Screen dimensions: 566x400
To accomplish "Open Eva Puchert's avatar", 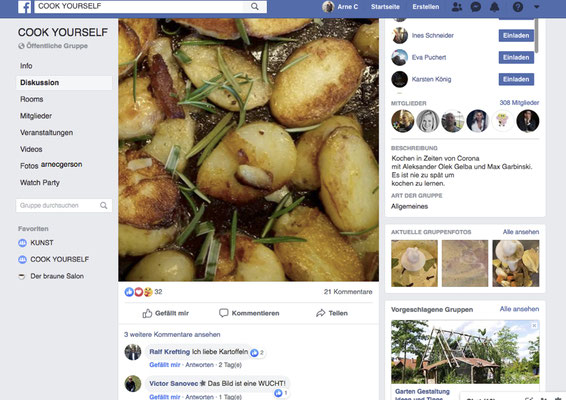I will tap(400, 57).
